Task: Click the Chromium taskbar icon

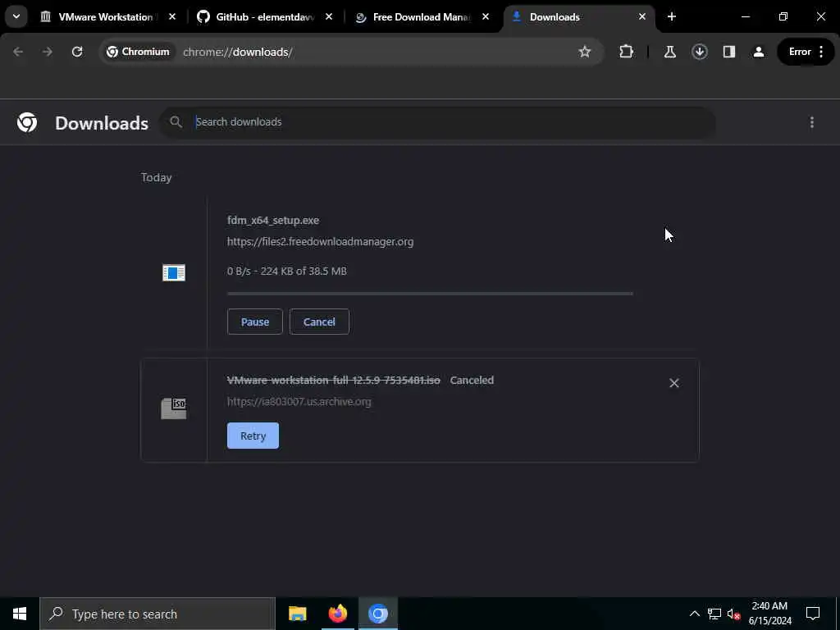Action: click(377, 614)
